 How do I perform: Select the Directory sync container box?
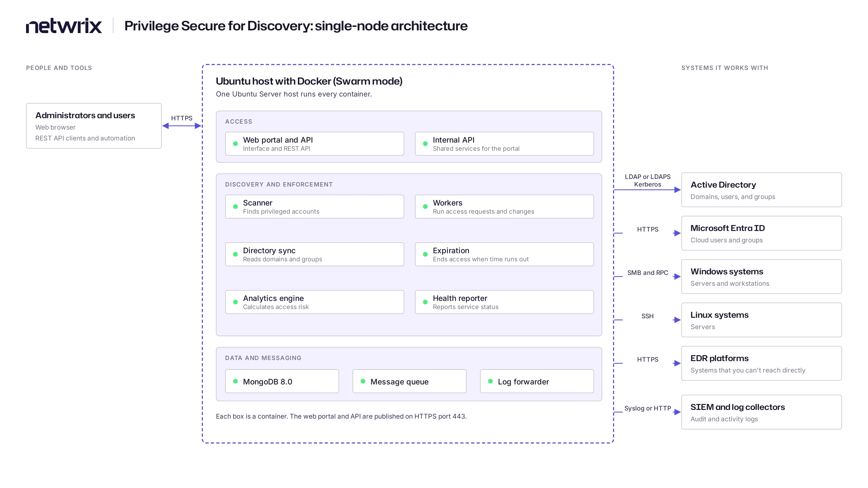click(314, 254)
